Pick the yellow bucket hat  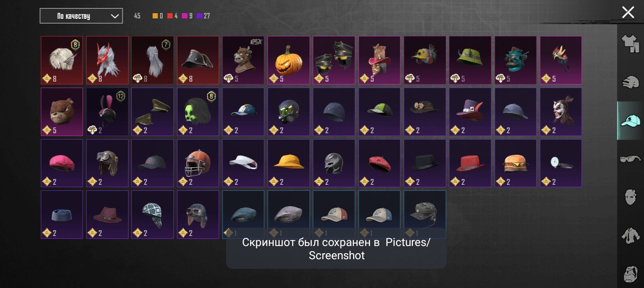pos(288,163)
